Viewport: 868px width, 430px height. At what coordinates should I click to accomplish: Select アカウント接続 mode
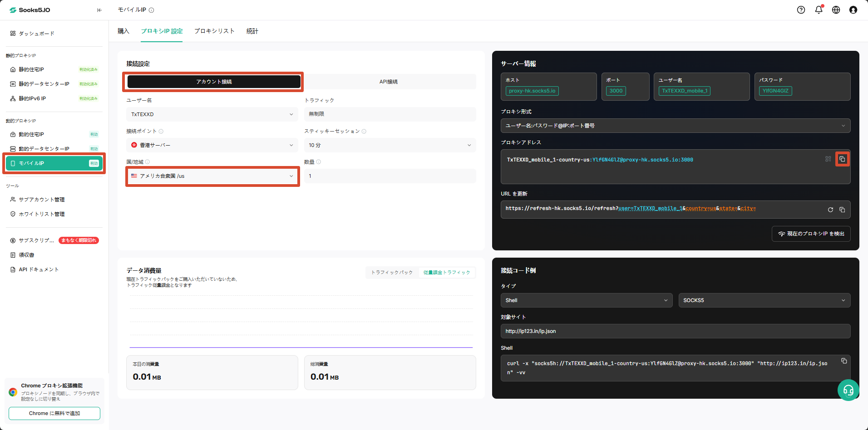pyautogui.click(x=214, y=82)
